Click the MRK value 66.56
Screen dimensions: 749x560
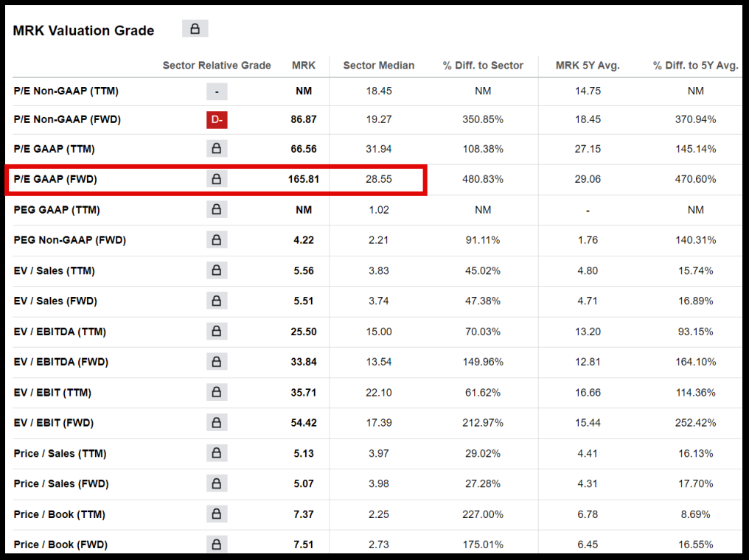tap(304, 149)
